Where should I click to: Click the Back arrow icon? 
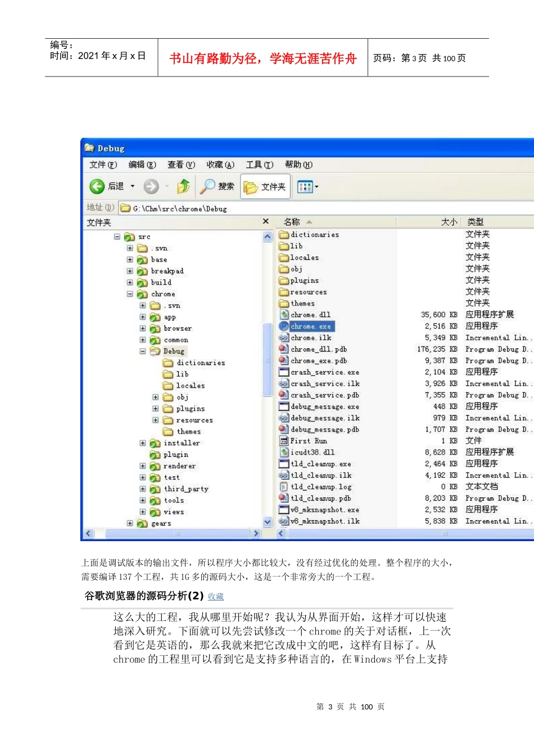pyautogui.click(x=97, y=186)
